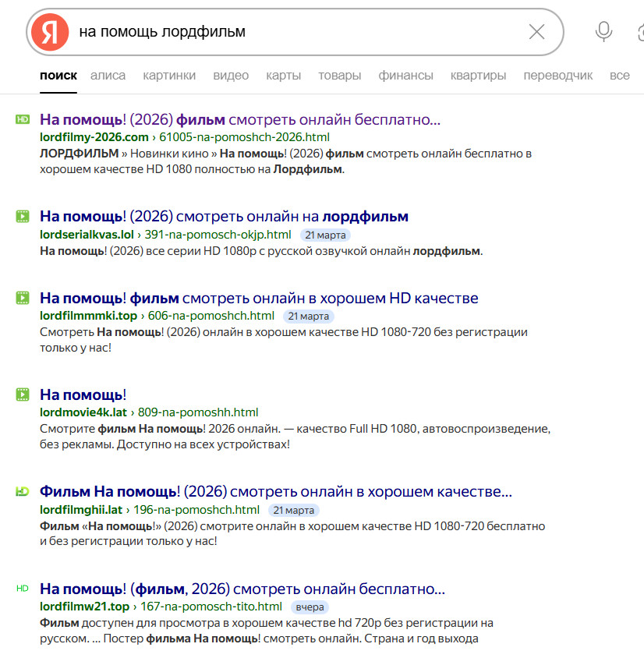Click the film favicon beside lordfilmmmki.top result
This screenshot has height=658, width=644.
[x=23, y=298]
